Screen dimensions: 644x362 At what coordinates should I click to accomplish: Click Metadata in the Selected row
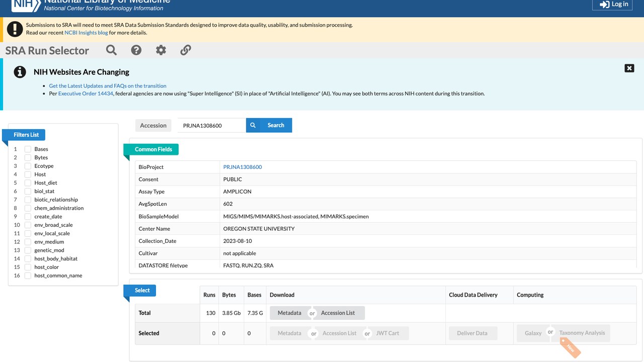click(289, 333)
